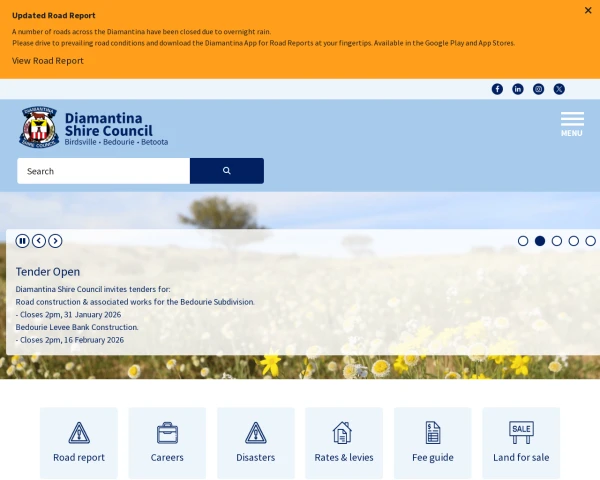Screen dimensions: 600x480
Task: Jump to fourth carousel slide dot
Action: point(574,241)
